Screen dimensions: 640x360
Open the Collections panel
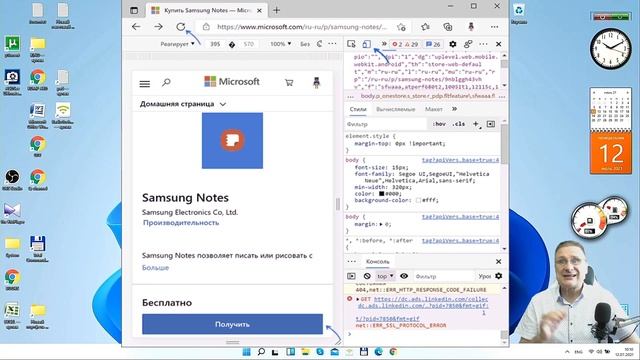point(448,27)
